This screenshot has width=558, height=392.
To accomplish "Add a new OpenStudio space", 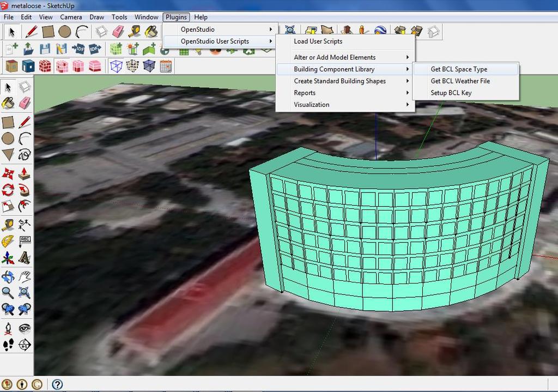I will (116, 49).
